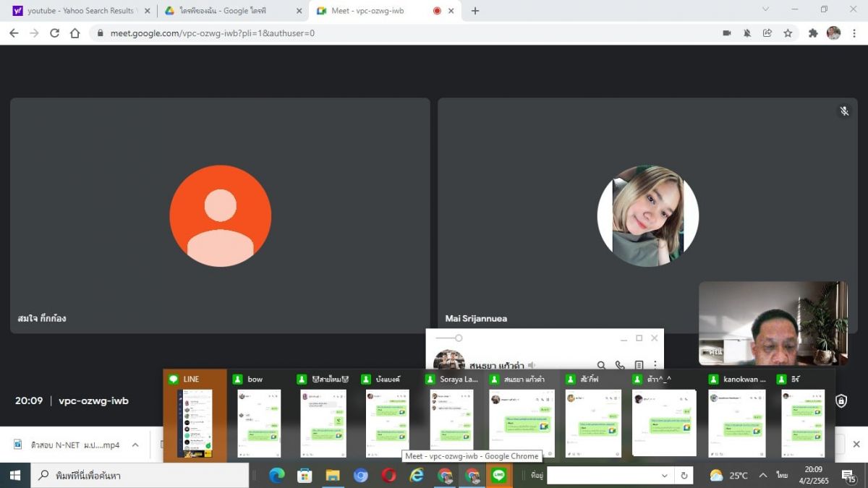868x488 pixels.
Task: Open the new tab button
Action: click(475, 11)
